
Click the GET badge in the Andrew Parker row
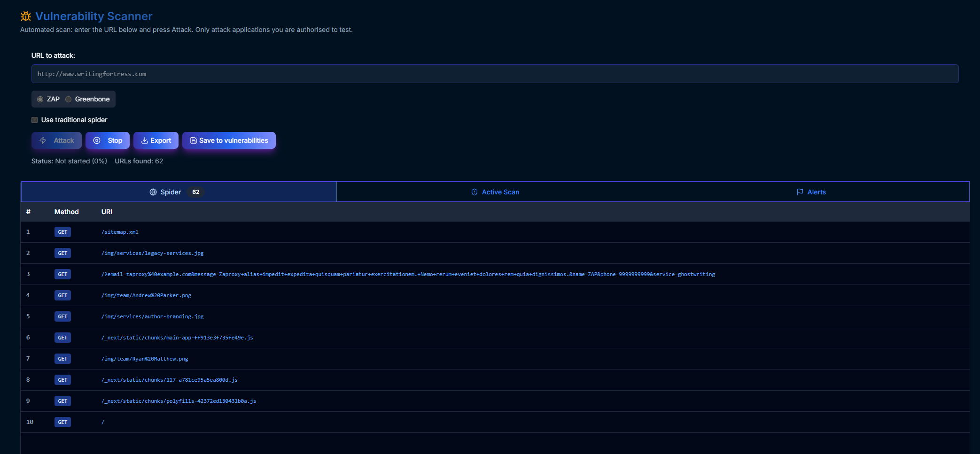tap(62, 295)
